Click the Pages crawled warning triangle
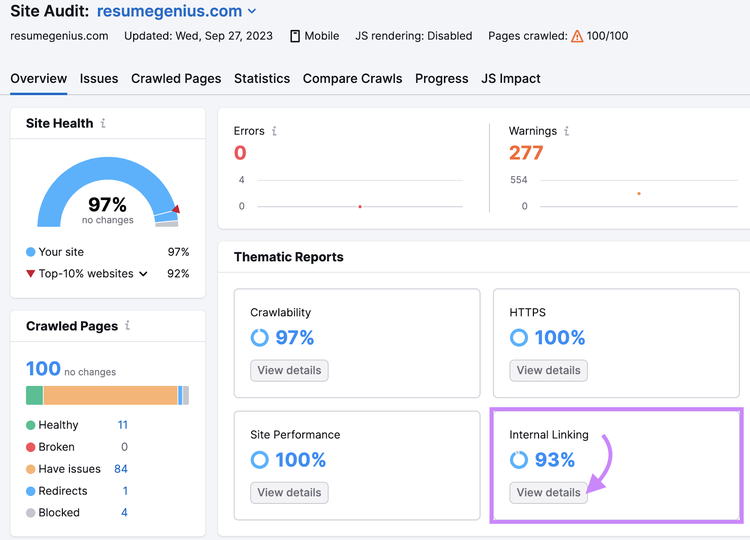This screenshot has width=750, height=540. click(577, 36)
